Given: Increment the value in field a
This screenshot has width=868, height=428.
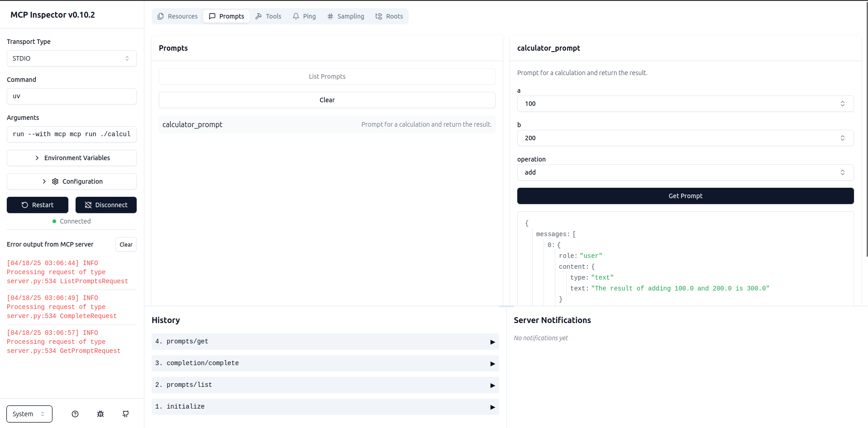Looking at the screenshot, I should click(x=843, y=101).
